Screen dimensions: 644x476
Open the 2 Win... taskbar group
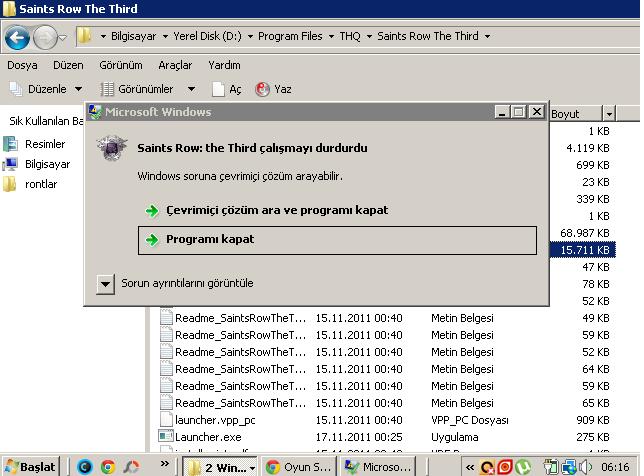pos(220,467)
